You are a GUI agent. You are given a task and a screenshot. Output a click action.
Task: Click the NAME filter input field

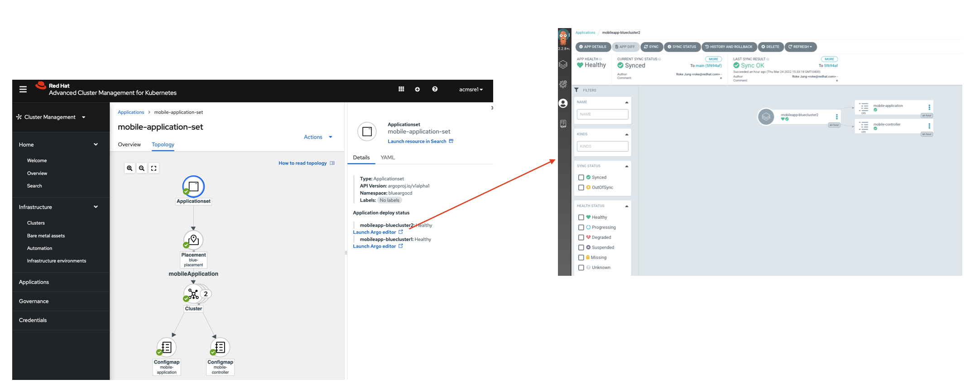602,114
